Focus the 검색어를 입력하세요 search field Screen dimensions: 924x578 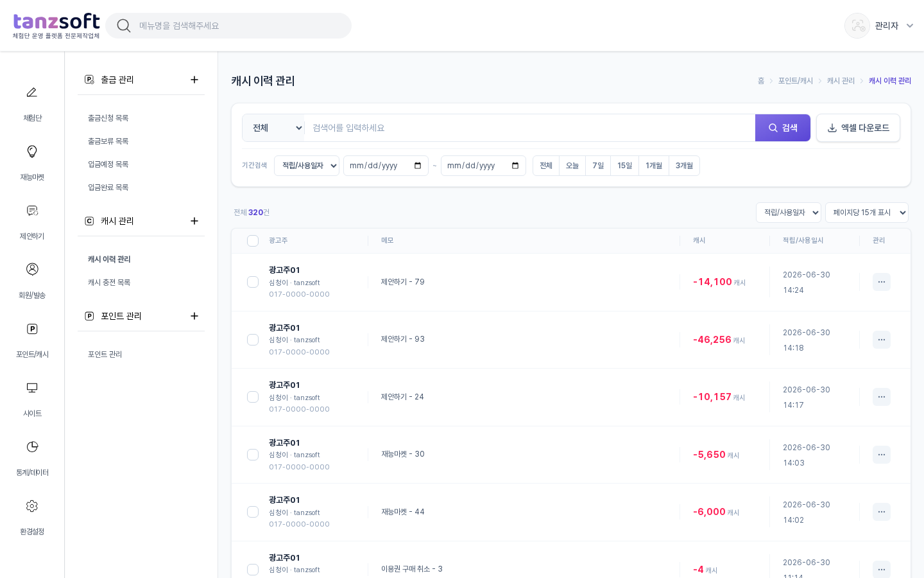[x=530, y=128]
